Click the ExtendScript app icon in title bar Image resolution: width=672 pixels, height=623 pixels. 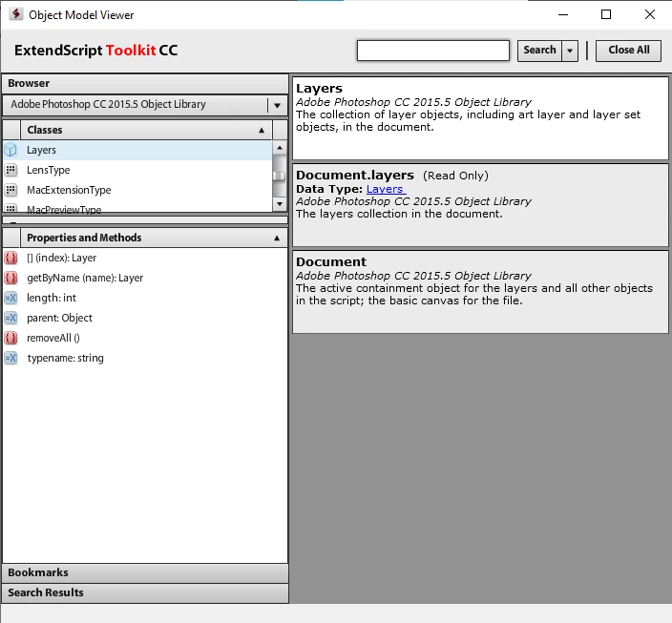pyautogui.click(x=16, y=14)
